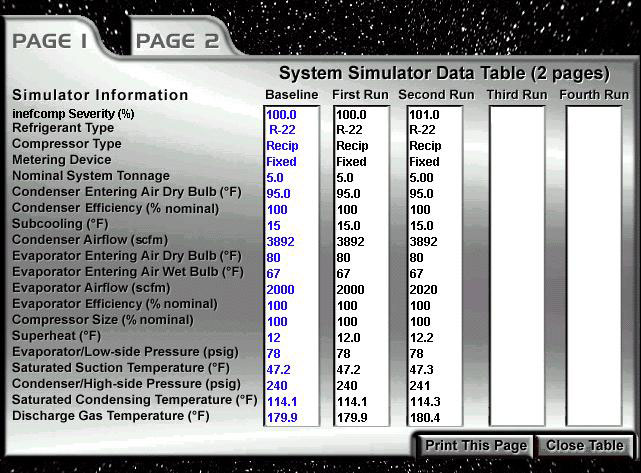Select the Refrigerant Type row label
641x473 pixels.
point(63,128)
